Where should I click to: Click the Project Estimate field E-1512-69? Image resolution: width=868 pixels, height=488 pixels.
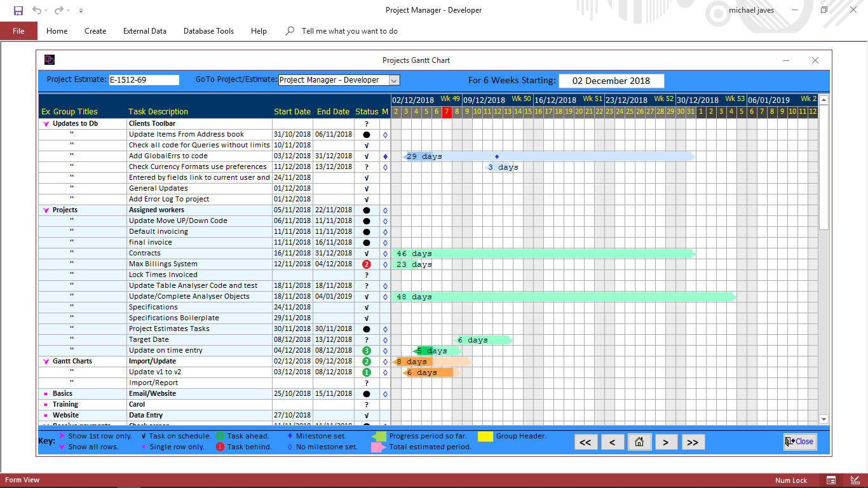[x=144, y=80]
